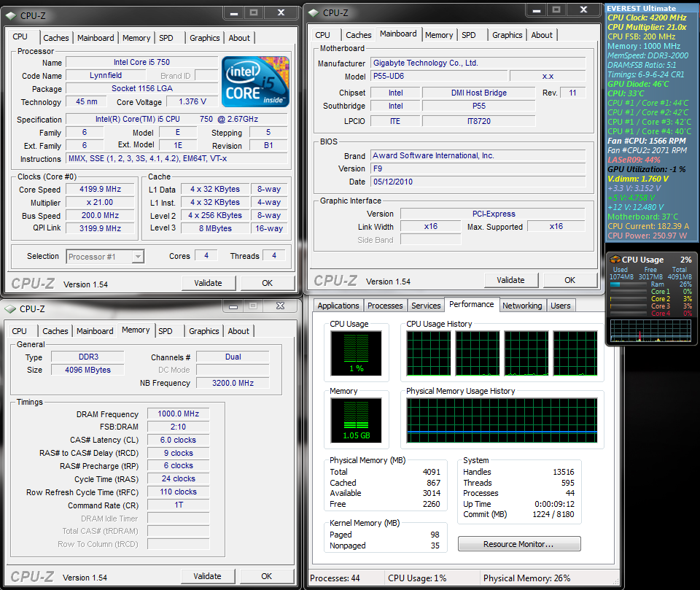Click the title bar icon of the Memory CPU-Z window
Image resolution: width=700 pixels, height=590 pixels.
click(12, 308)
